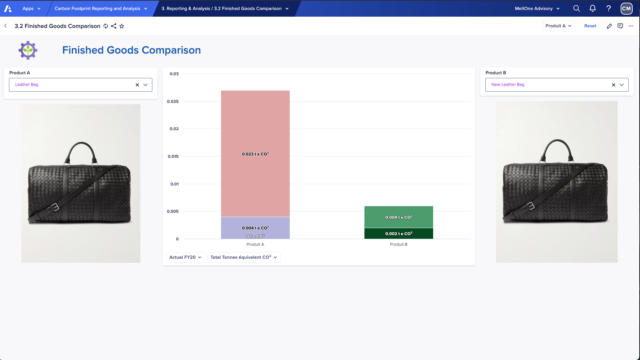Open the MeltOne Advisory workspace dropdown

[x=537, y=9]
